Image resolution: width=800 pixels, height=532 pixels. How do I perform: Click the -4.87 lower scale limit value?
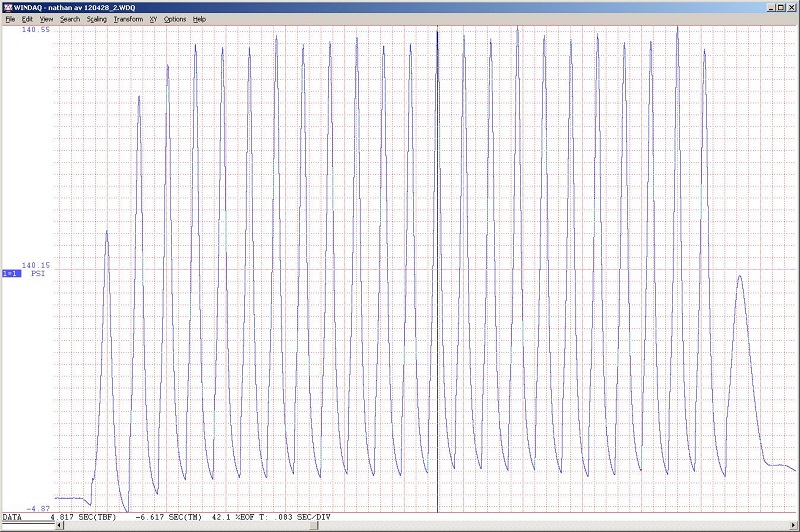36,509
